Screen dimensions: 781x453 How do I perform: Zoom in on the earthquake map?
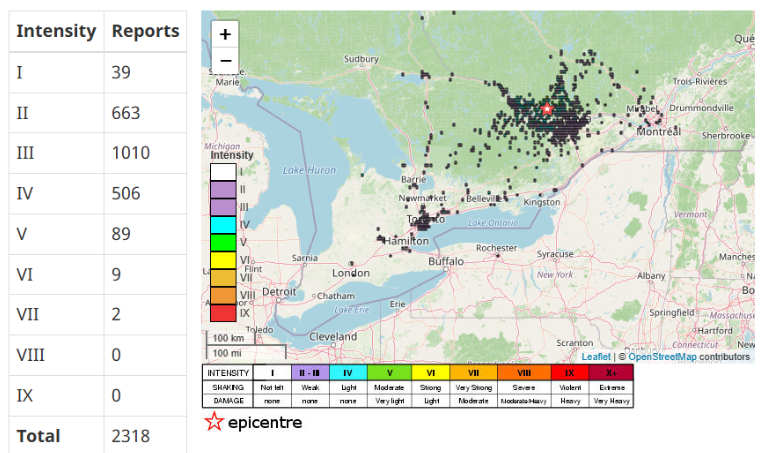225,34
